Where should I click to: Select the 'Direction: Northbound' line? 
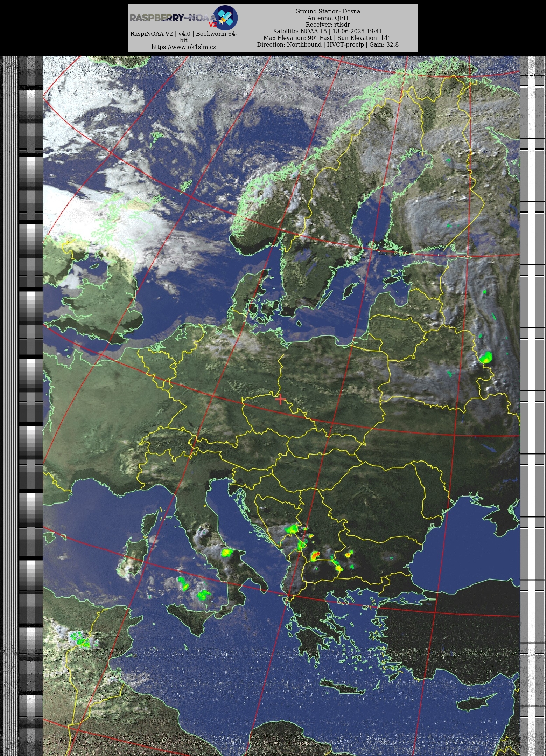pos(328,44)
